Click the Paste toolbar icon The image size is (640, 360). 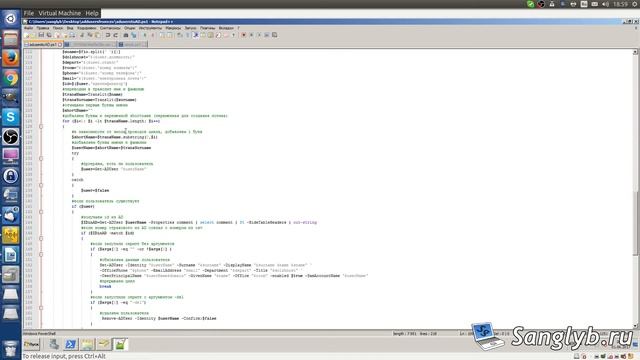pyautogui.click(x=98, y=35)
